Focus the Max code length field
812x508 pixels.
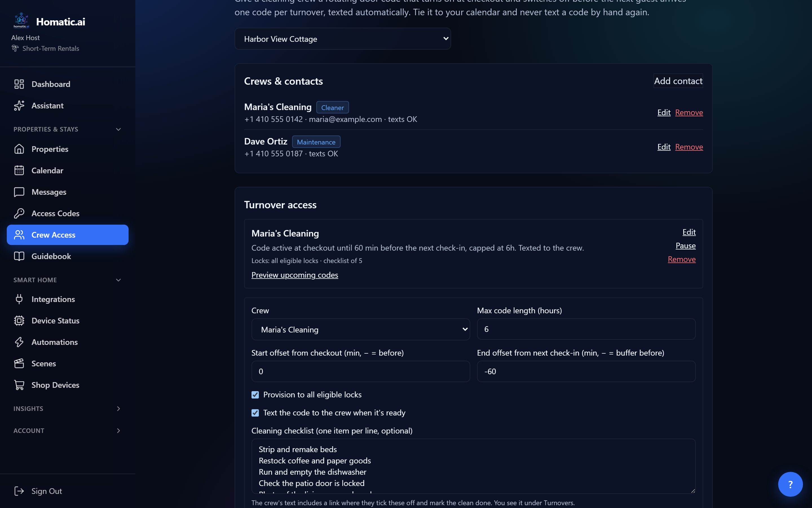pos(586,329)
